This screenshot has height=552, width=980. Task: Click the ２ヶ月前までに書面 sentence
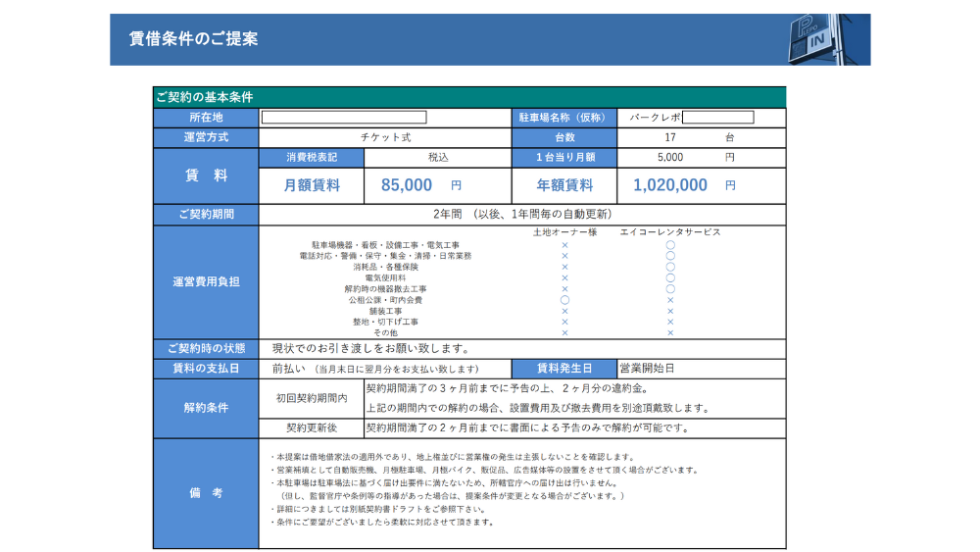527,428
